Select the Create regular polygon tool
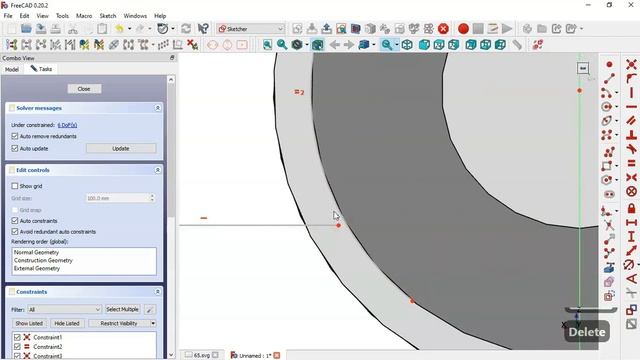Viewport: 640px width, 360px height. click(x=607, y=180)
